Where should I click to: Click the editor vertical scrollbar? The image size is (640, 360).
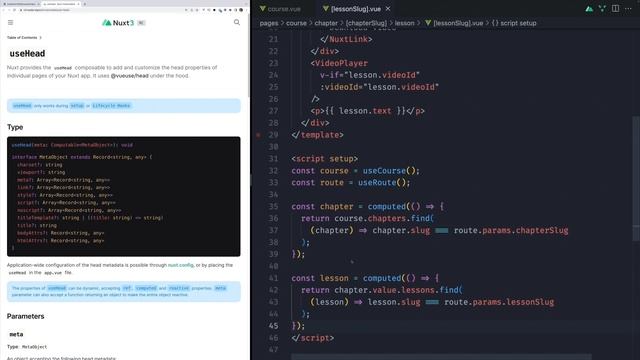click(636, 180)
